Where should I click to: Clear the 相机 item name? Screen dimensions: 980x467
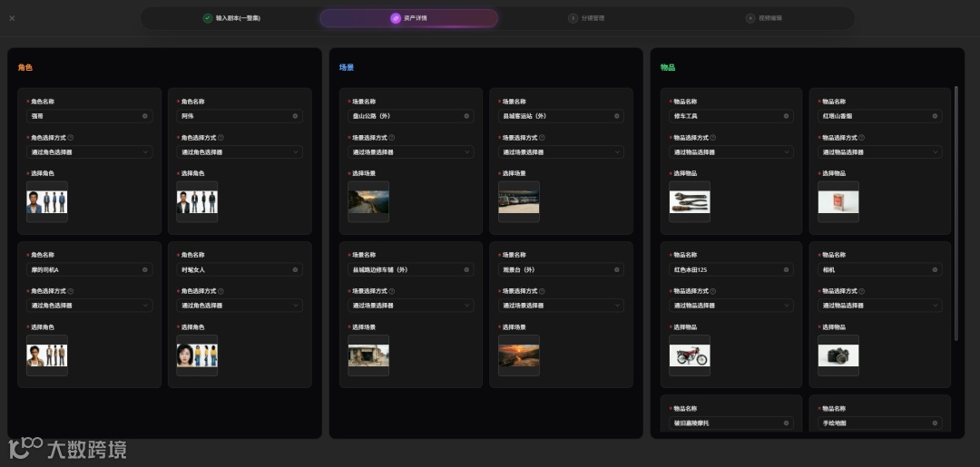[935, 269]
